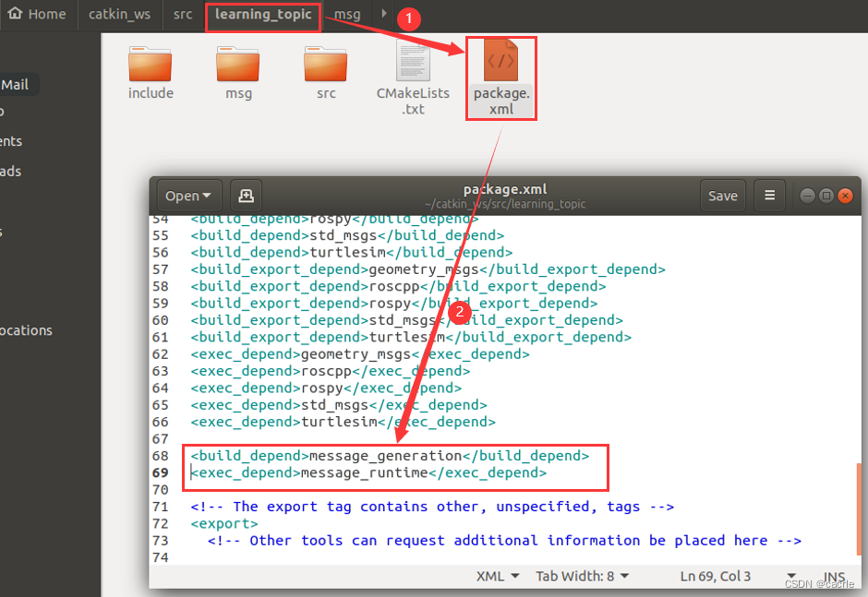Click the package.xml window title
Screen dimensions: 868x597
505,189
